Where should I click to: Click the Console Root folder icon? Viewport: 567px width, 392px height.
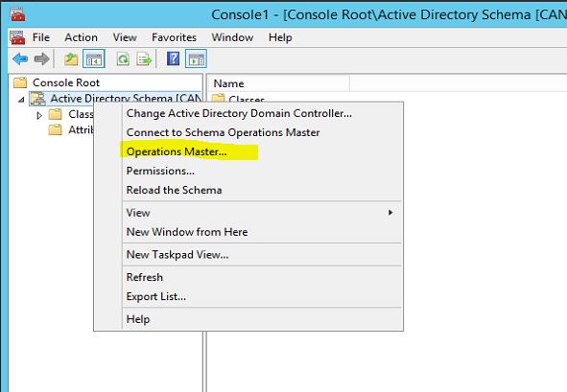pyautogui.click(x=20, y=82)
